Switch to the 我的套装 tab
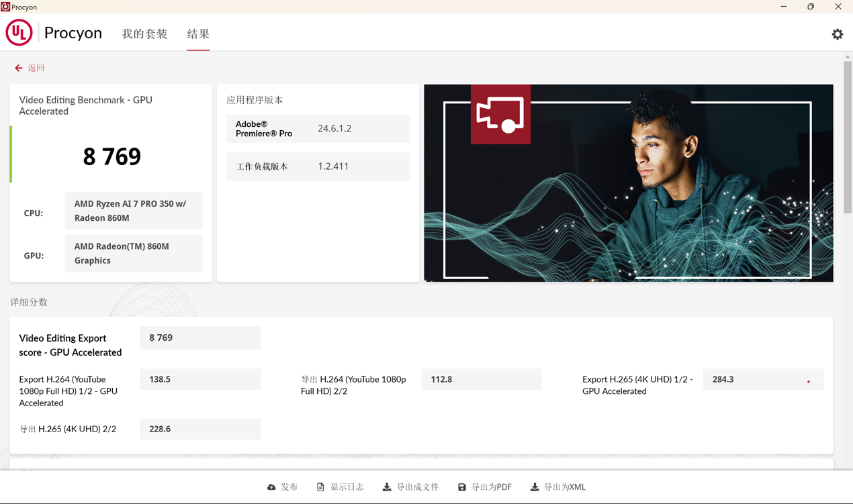The height and width of the screenshot is (504, 853). pos(144,34)
